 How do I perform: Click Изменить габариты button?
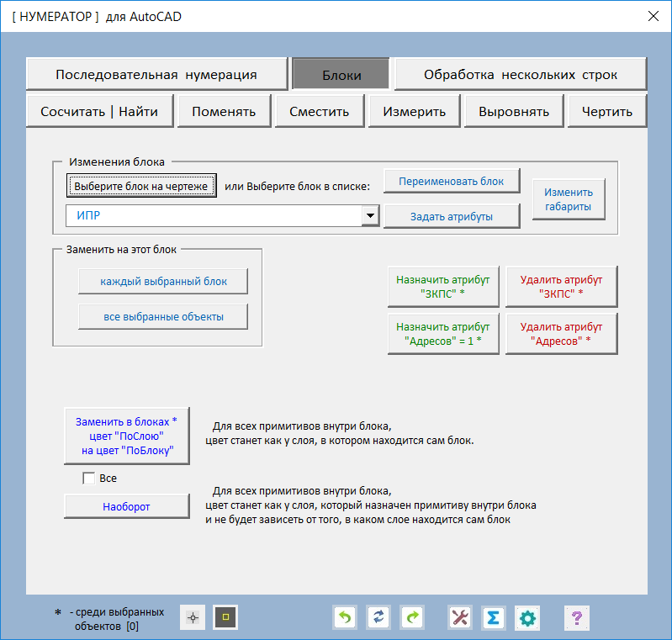[569, 199]
